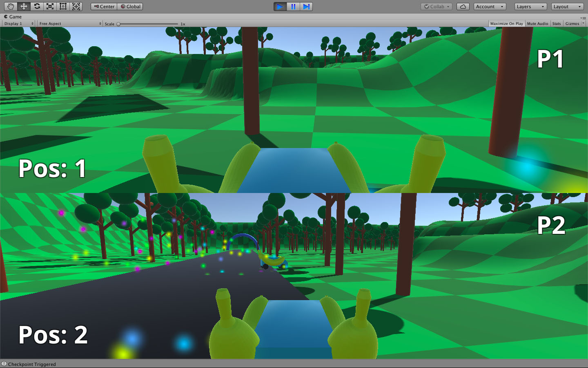Open the Free Aspect dropdown
Screen dimensions: 588x368
tap(70, 24)
